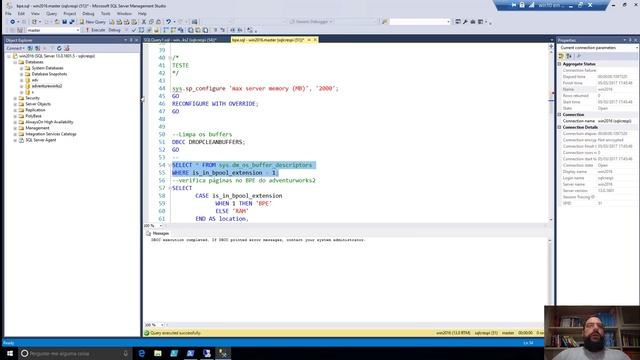Viewport: 640px width, 360px height.
Task: Click the Execute query button
Action: coord(96,30)
